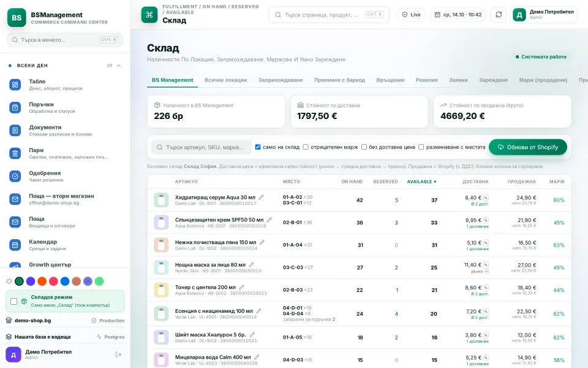Open the Заявки section
Image resolution: width=588 pixels, height=368 pixels.
(458, 80)
